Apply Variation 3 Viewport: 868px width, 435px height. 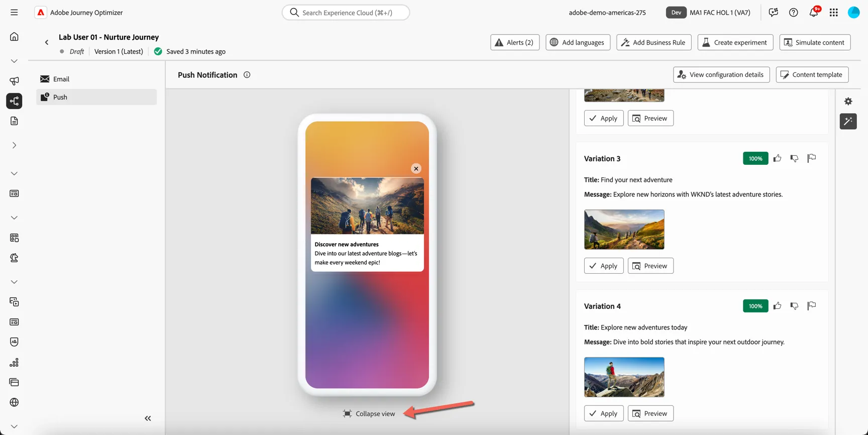coord(604,266)
